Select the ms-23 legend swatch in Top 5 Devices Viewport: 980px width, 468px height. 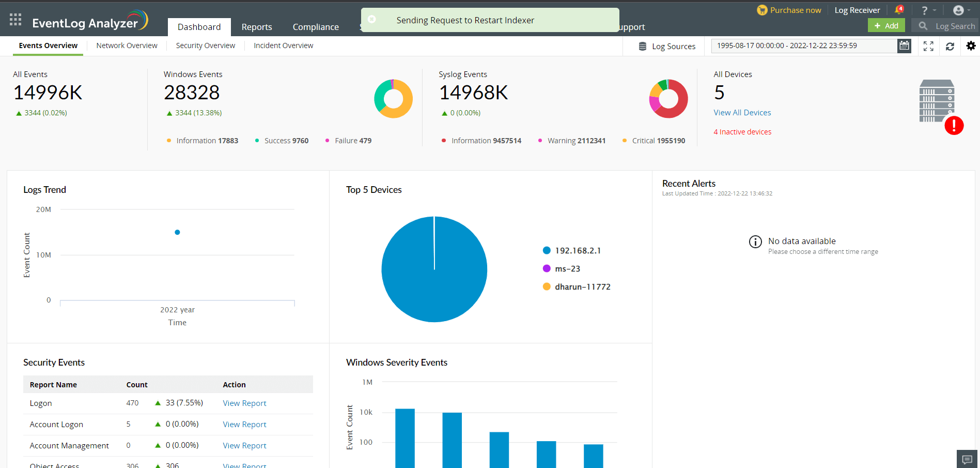click(x=547, y=268)
